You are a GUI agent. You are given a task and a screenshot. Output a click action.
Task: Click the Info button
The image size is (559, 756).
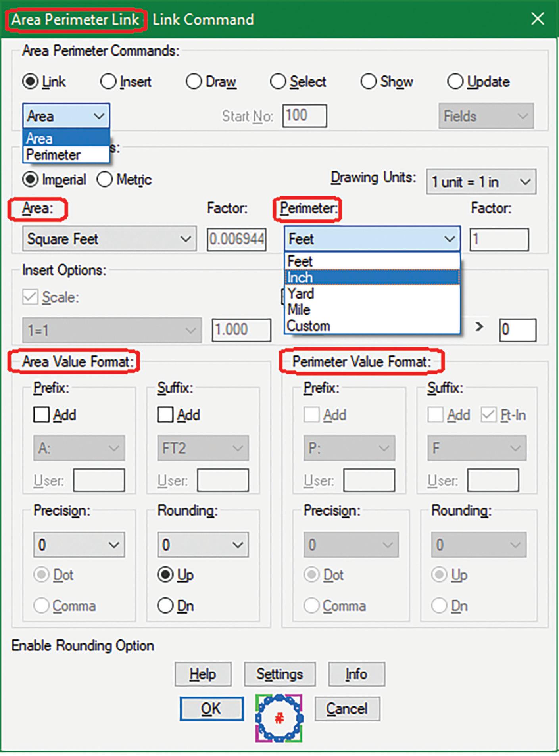[x=356, y=674]
